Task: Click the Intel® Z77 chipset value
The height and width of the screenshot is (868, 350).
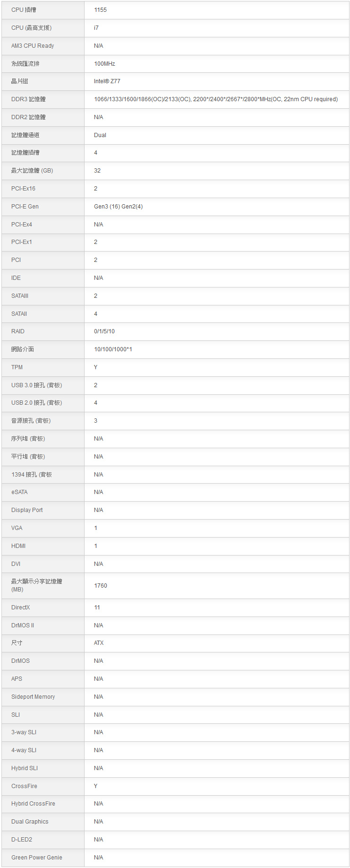Action: pyautogui.click(x=107, y=81)
